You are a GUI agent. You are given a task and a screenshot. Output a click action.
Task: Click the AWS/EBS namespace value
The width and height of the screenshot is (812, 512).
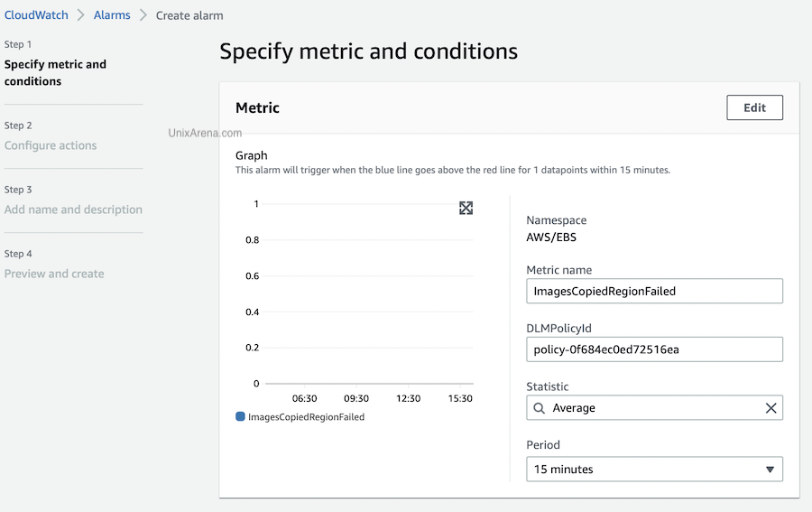click(551, 237)
